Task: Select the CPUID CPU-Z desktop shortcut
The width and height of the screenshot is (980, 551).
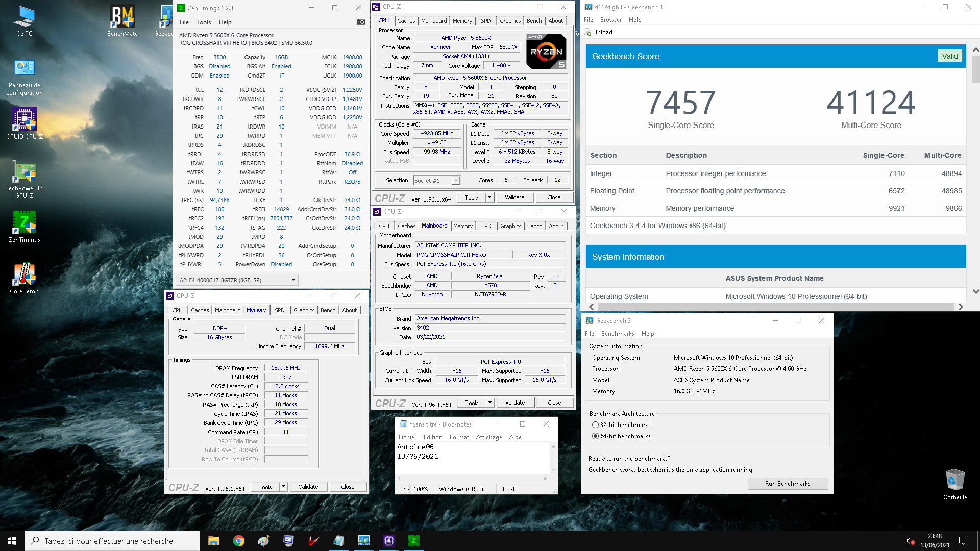Action: click(x=24, y=123)
